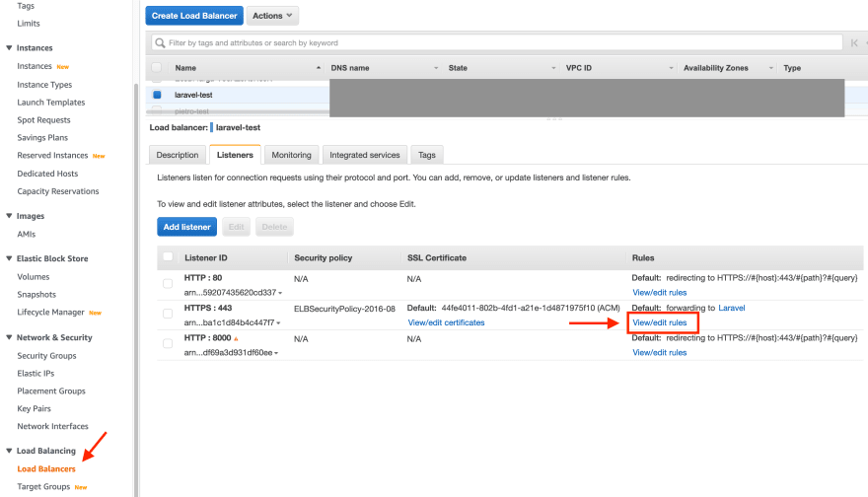Viewport: 868px width, 497px height.
Task: Toggle the select-all load balancers header checkbox
Action: click(157, 67)
